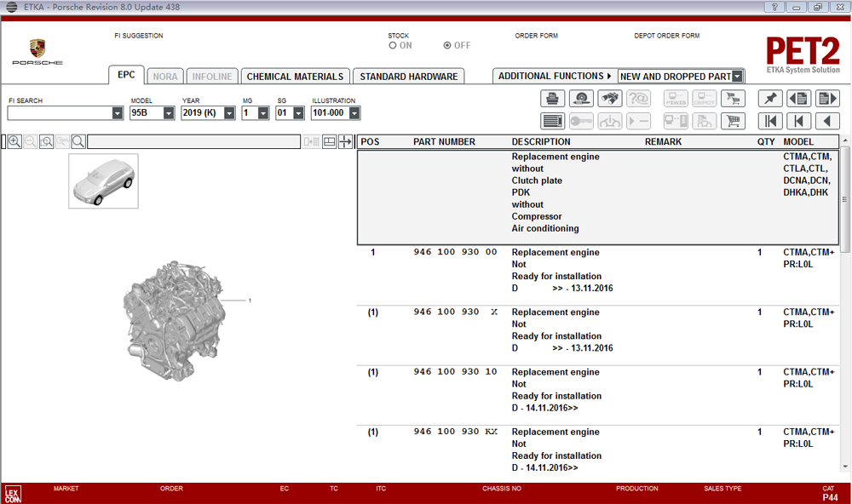Click the greyed ?@ inquiry icon
This screenshot has height=504, width=852.
tap(638, 98)
